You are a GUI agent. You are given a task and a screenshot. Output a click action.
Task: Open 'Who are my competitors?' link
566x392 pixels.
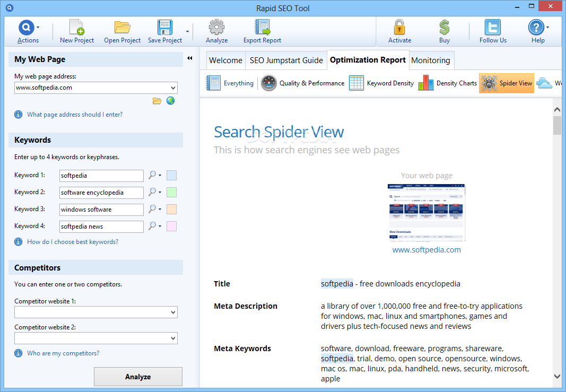pos(63,353)
